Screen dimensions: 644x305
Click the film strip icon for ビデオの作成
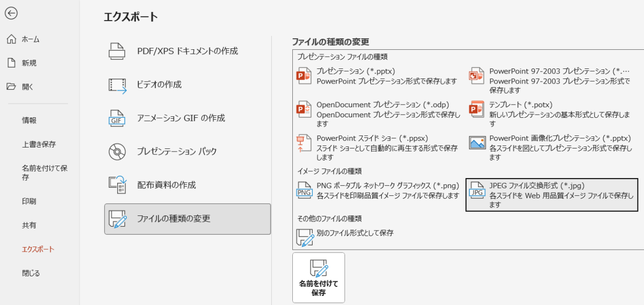118,85
